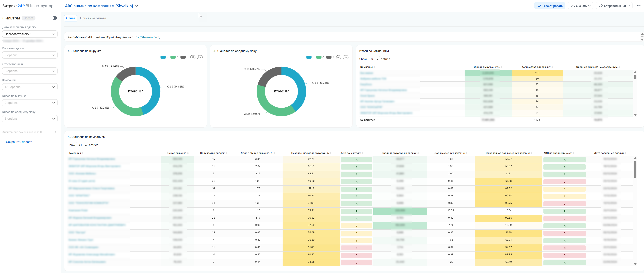This screenshot has width=644, height=273.
Task: Click Сохранить пресет link
Action: click(x=18, y=142)
